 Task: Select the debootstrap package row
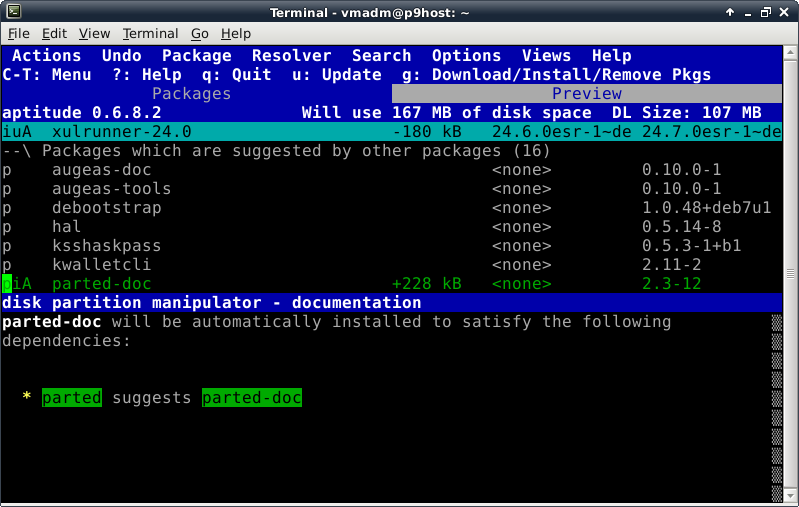pos(106,208)
